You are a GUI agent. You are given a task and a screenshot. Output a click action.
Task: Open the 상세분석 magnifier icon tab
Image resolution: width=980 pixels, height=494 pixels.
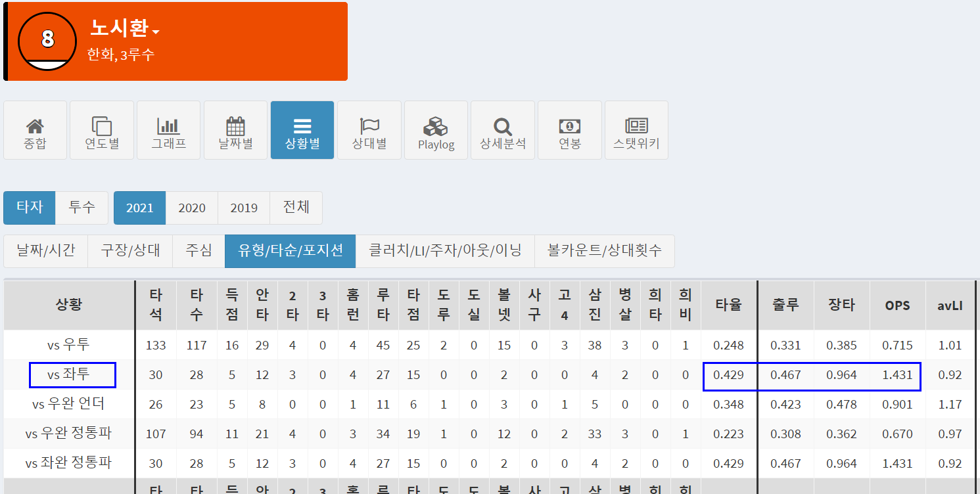point(503,130)
